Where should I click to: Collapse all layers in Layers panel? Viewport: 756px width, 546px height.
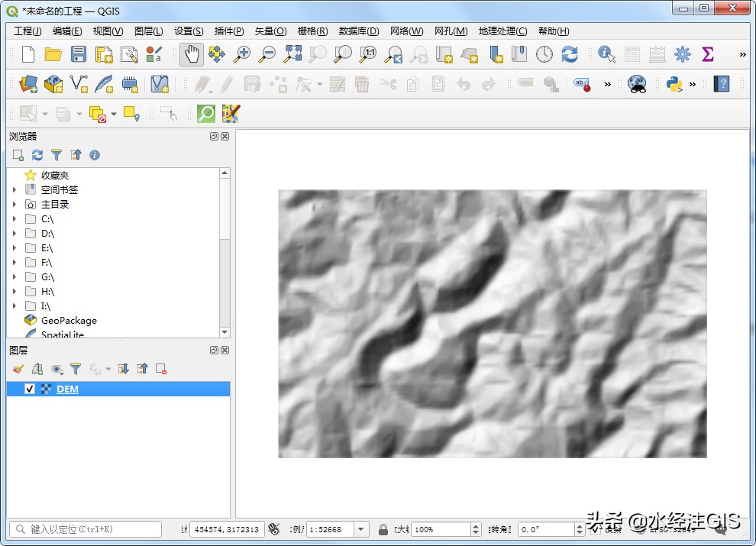coord(142,369)
